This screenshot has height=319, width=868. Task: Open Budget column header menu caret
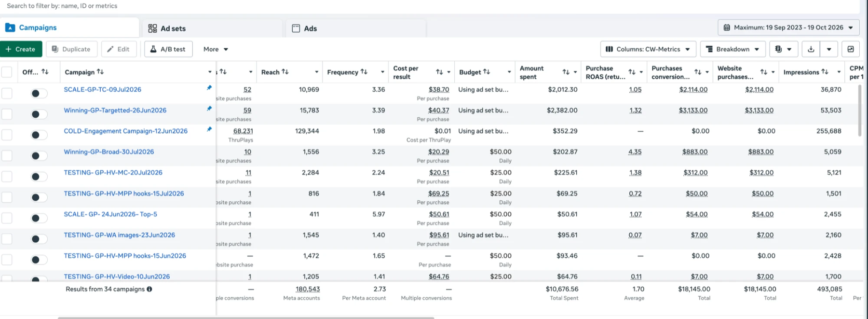pyautogui.click(x=509, y=72)
